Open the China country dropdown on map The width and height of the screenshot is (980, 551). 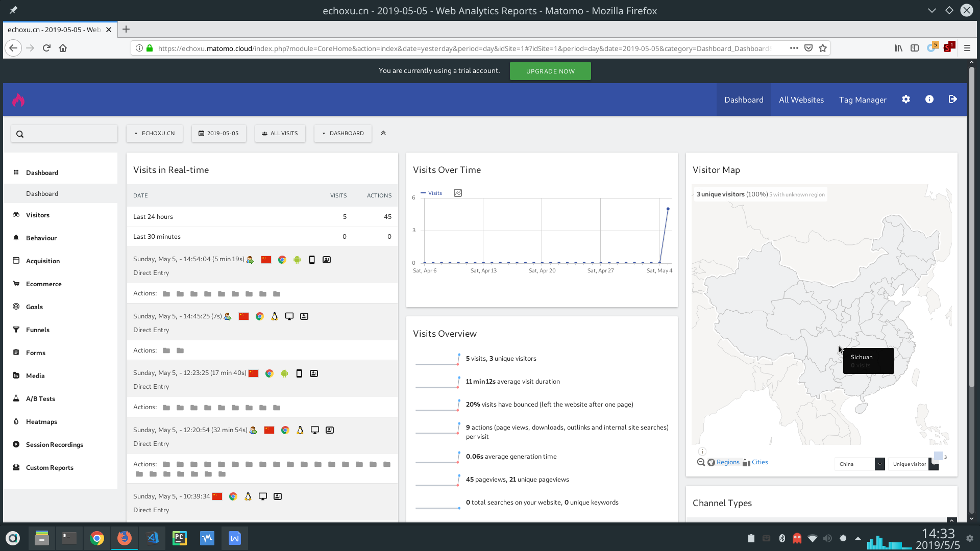click(860, 464)
